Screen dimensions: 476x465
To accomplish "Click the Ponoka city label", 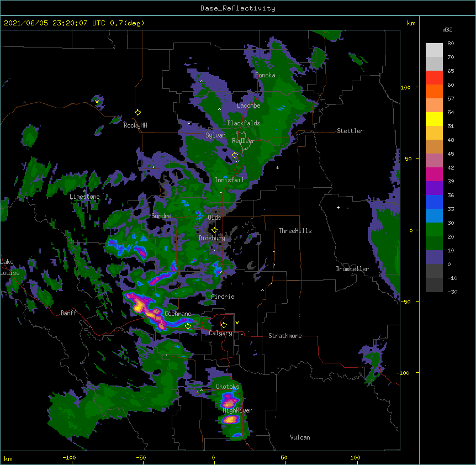I will point(265,75).
